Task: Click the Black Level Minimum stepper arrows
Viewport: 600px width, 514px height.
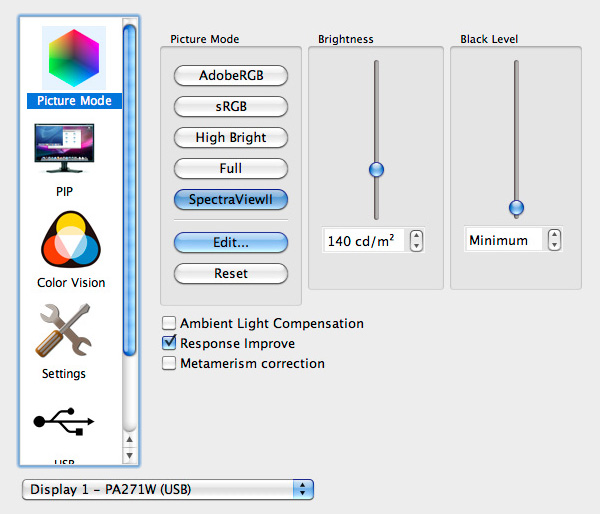Action: pyautogui.click(x=555, y=240)
